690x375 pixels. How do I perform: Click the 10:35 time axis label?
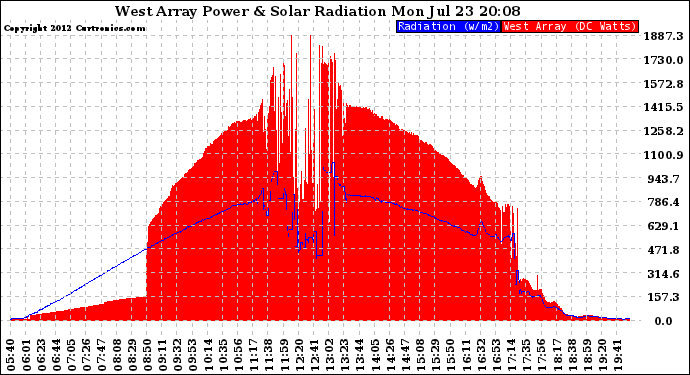(223, 354)
